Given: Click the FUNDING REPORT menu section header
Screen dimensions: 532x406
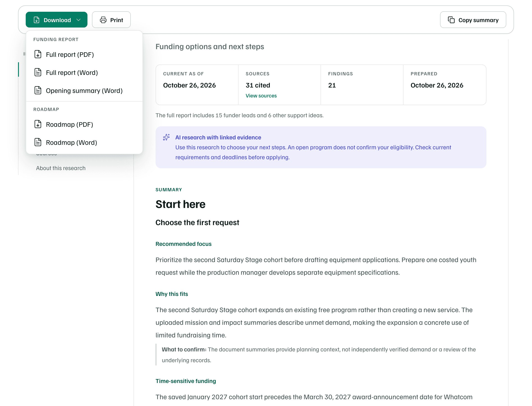Looking at the screenshot, I should [56, 39].
